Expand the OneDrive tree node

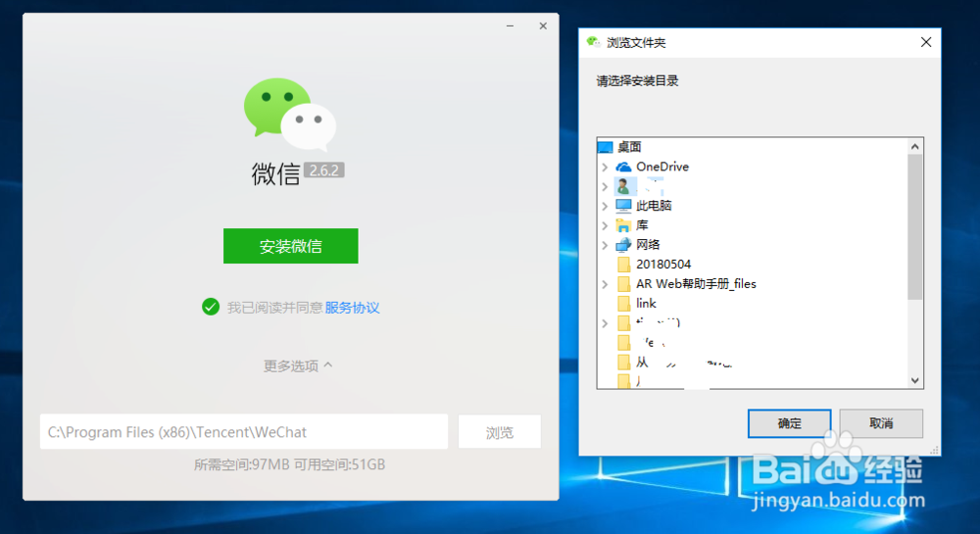click(605, 167)
